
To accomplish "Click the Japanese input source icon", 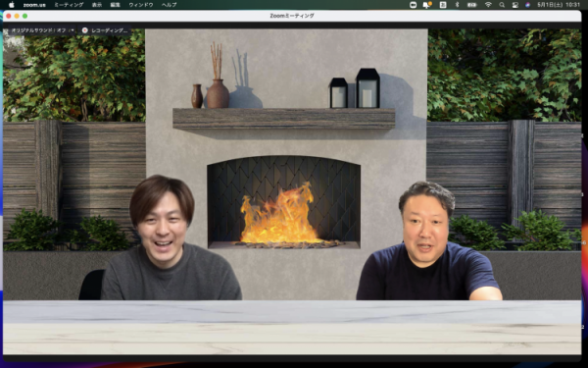I will [x=443, y=5].
